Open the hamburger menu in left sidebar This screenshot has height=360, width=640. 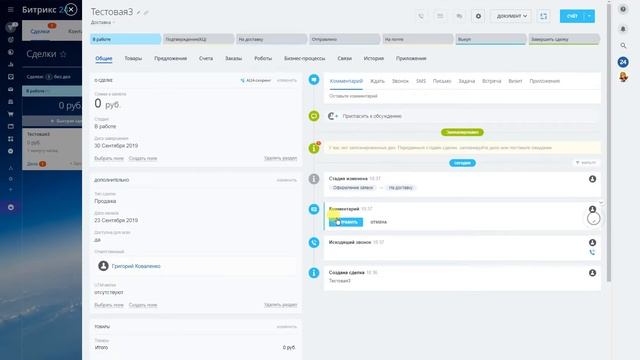coord(11,9)
